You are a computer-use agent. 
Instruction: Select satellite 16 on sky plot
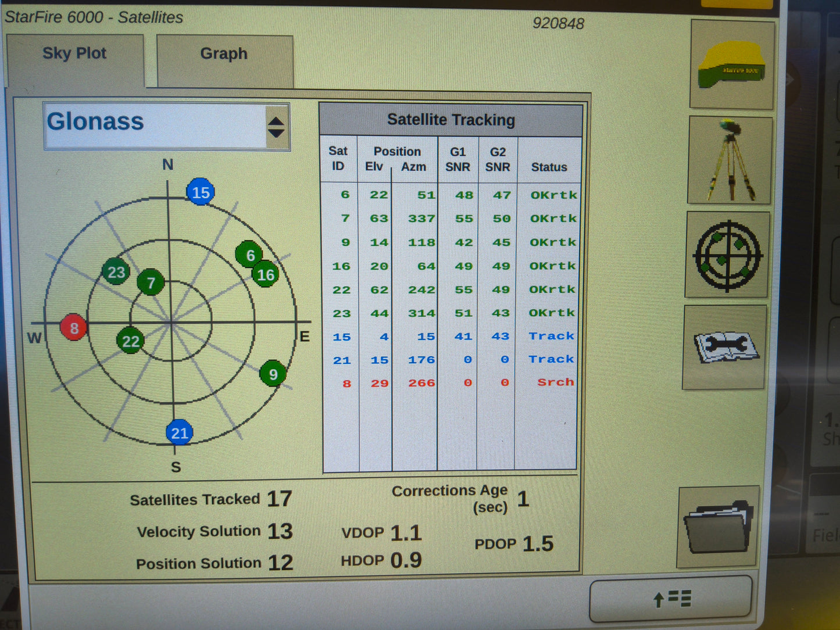pos(266,274)
